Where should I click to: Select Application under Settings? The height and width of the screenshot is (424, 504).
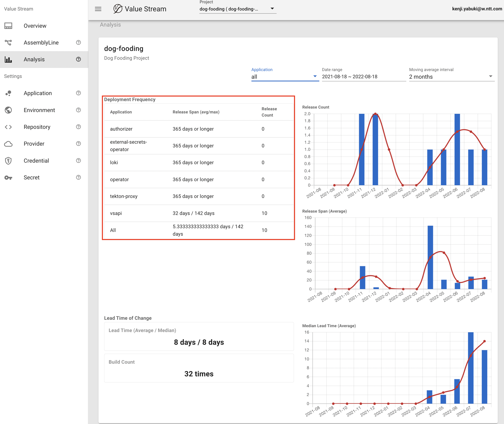pyautogui.click(x=38, y=93)
